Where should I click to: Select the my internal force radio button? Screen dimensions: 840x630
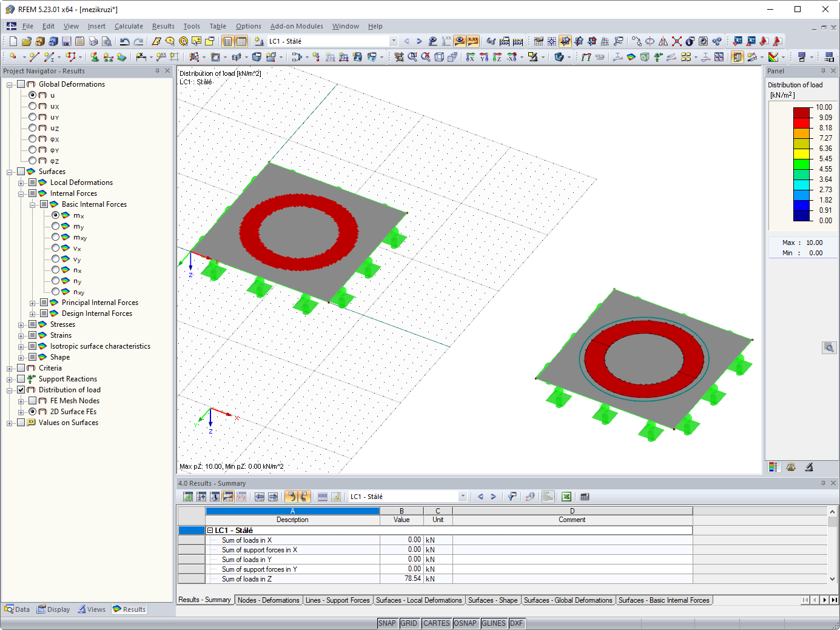pyautogui.click(x=56, y=226)
